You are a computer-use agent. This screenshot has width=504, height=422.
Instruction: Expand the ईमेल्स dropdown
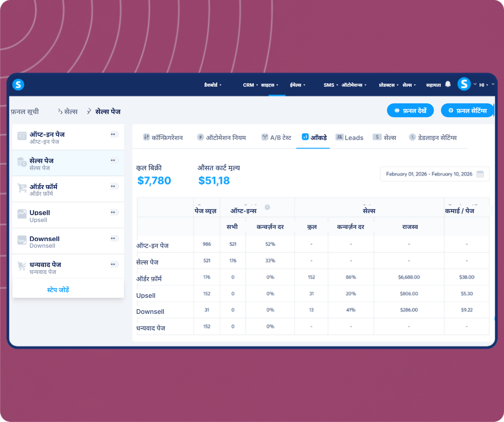(298, 85)
